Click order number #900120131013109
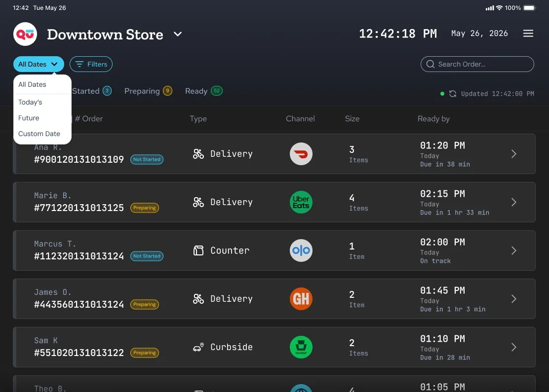Viewport: 549px width, 392px height. pyautogui.click(x=79, y=159)
